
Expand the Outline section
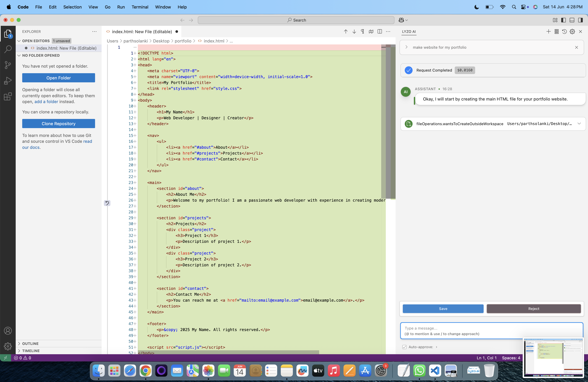point(30,343)
